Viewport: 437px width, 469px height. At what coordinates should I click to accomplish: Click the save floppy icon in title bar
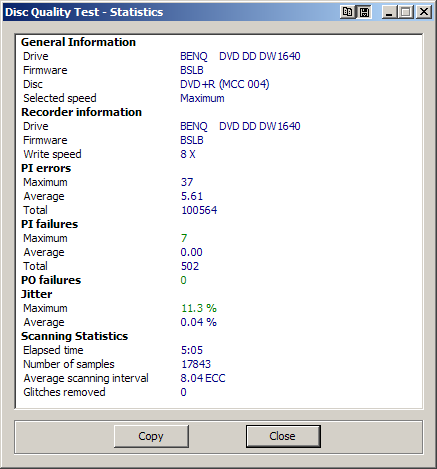[364, 12]
